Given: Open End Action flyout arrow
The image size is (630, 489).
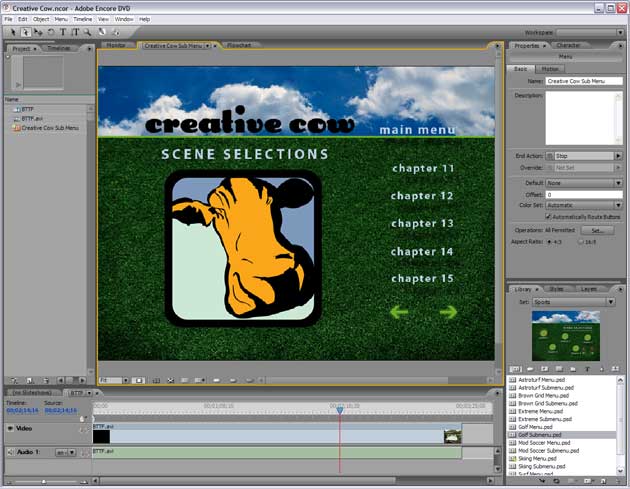Looking at the screenshot, I should (618, 156).
